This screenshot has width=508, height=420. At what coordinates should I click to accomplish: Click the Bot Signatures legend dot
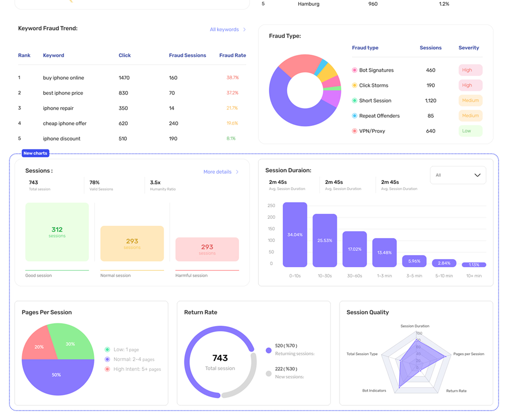coord(354,70)
